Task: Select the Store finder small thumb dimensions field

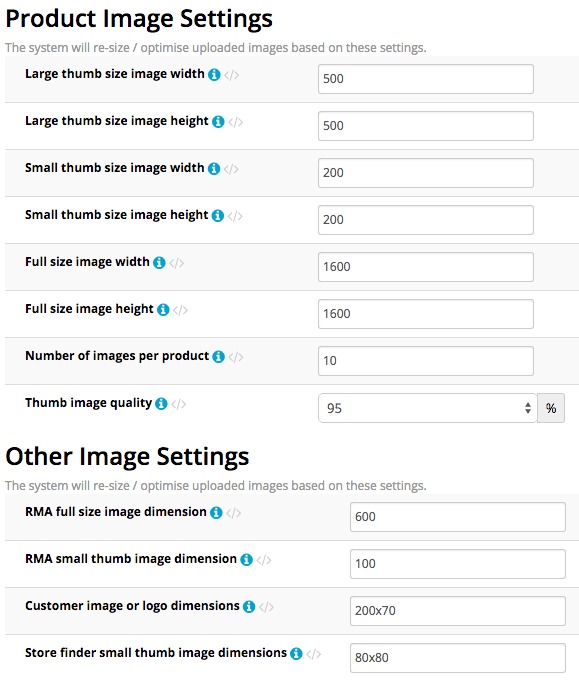Action: (458, 658)
